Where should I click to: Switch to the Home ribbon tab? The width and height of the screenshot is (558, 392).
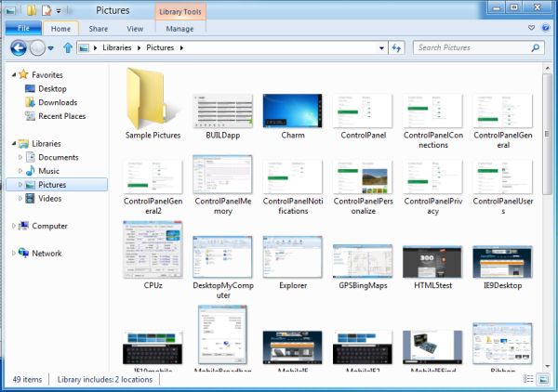point(60,29)
